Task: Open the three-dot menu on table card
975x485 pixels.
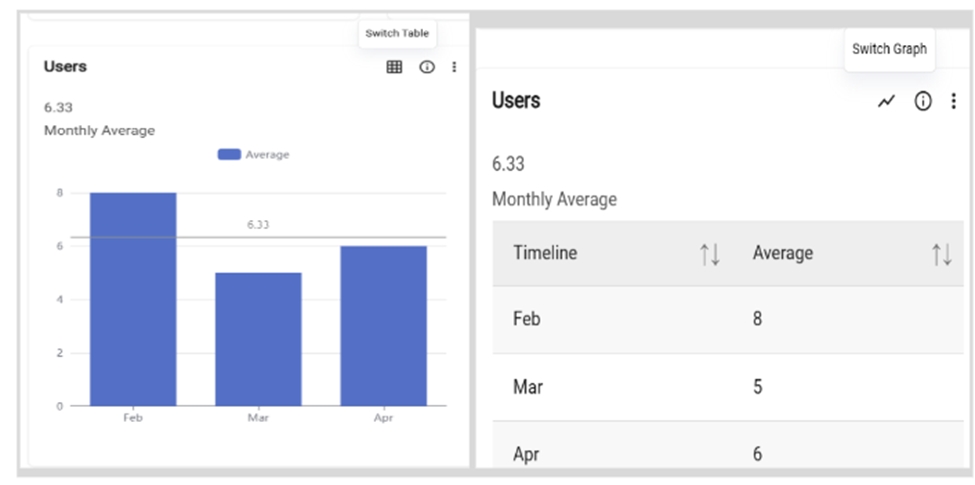Action: pyautogui.click(x=953, y=101)
